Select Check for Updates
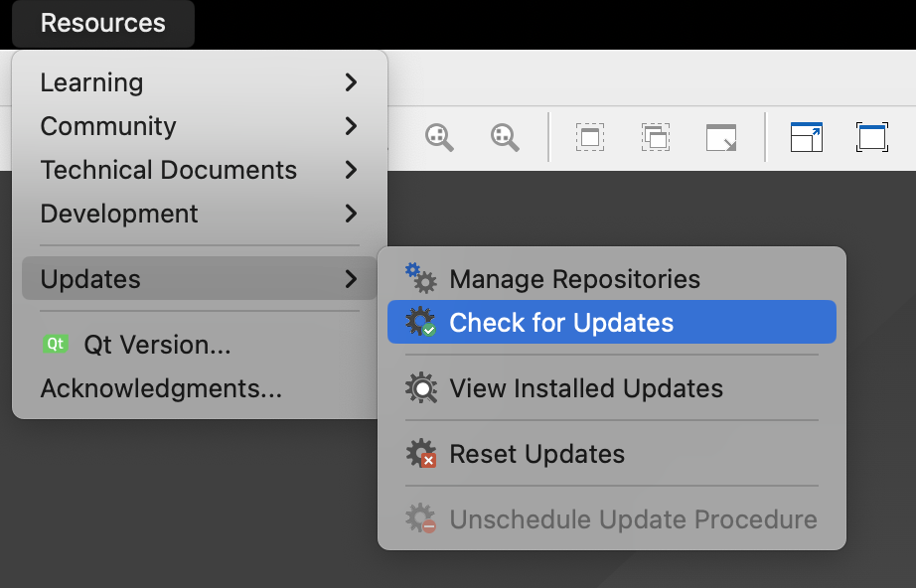The width and height of the screenshot is (916, 588). tap(561, 323)
